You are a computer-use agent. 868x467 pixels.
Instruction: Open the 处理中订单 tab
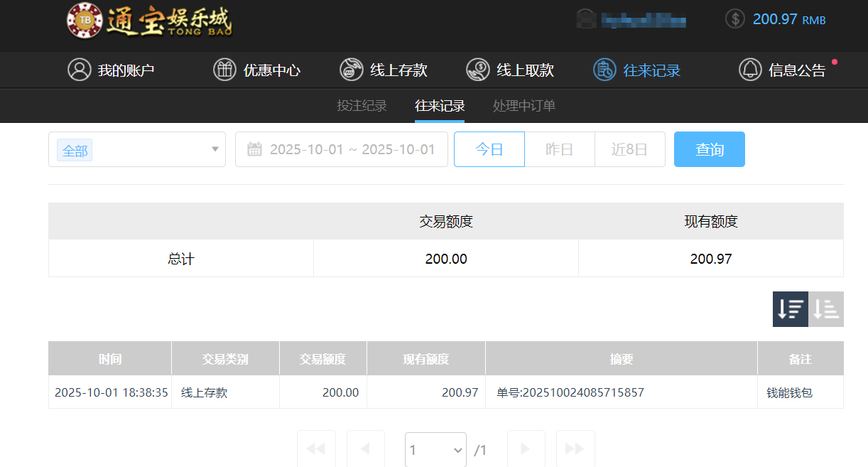pos(523,105)
